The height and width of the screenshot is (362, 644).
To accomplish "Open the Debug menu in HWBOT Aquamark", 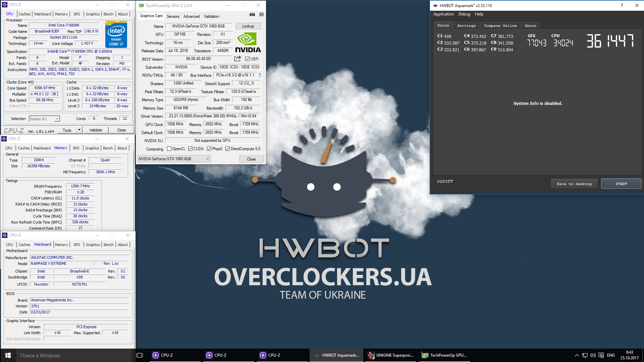I will (464, 14).
